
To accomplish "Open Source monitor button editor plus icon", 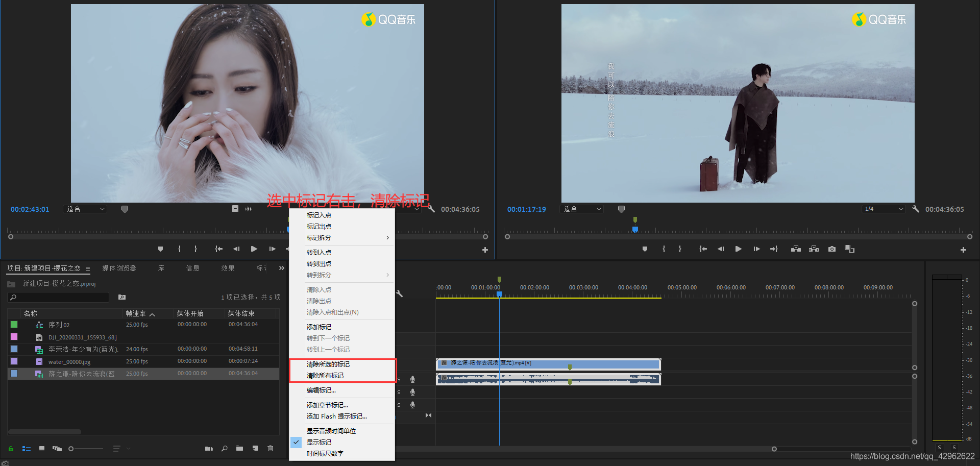I will [x=485, y=250].
